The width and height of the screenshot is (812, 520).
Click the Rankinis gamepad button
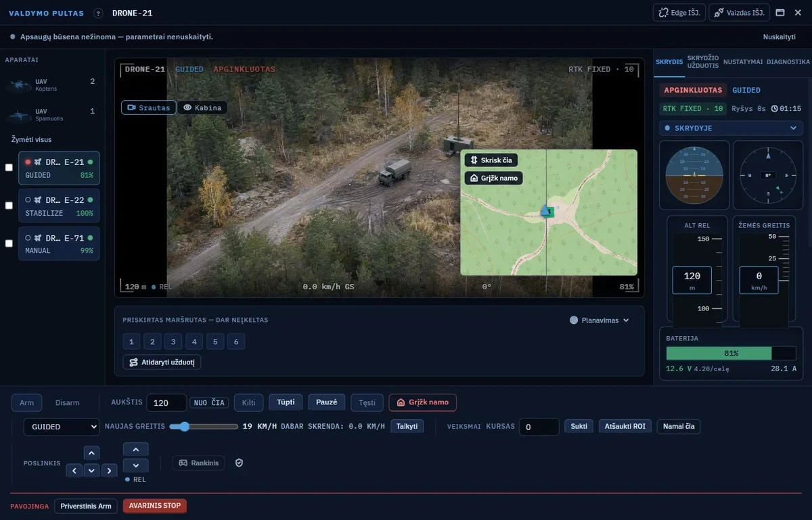(x=199, y=463)
